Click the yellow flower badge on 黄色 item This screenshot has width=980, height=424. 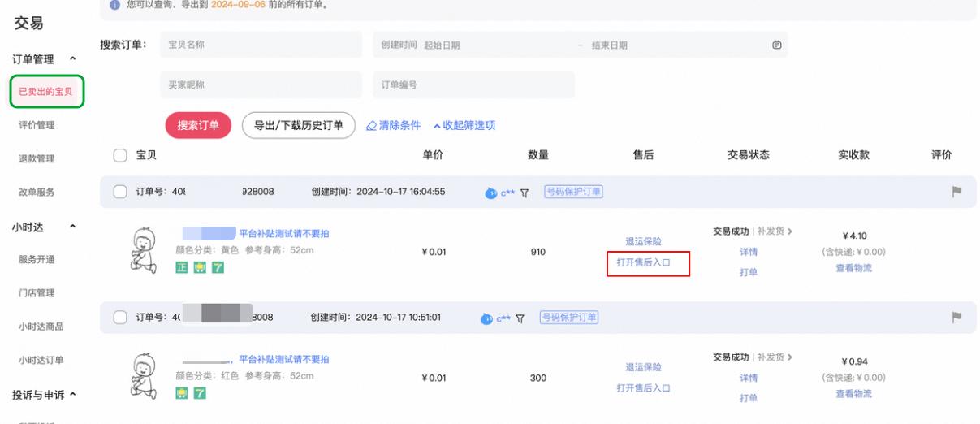coord(200,267)
